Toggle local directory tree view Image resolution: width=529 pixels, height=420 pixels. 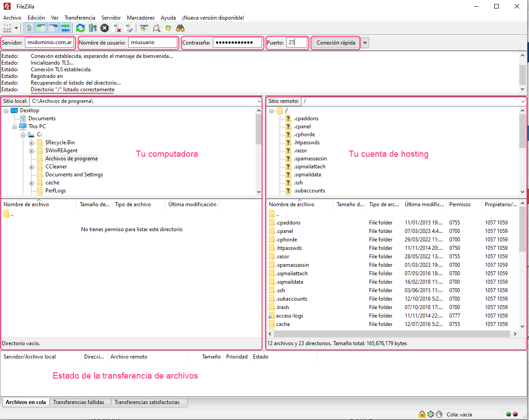pyautogui.click(x=41, y=28)
